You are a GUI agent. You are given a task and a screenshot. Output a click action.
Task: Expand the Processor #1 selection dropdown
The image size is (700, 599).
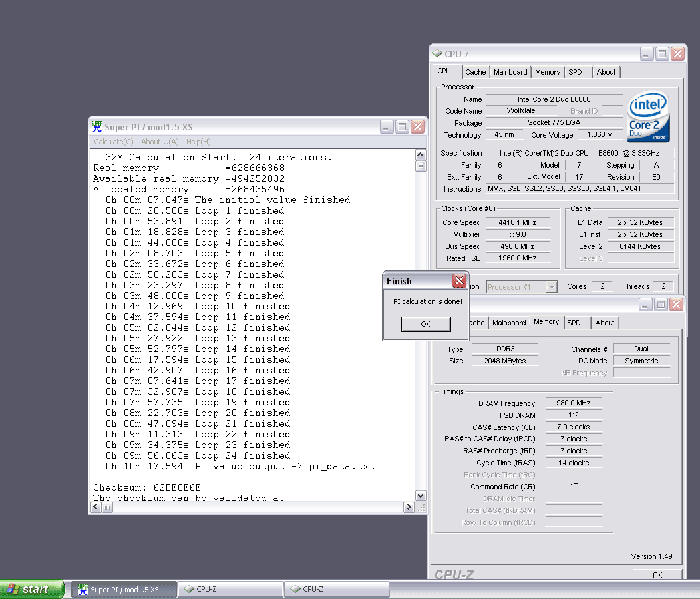(552, 287)
